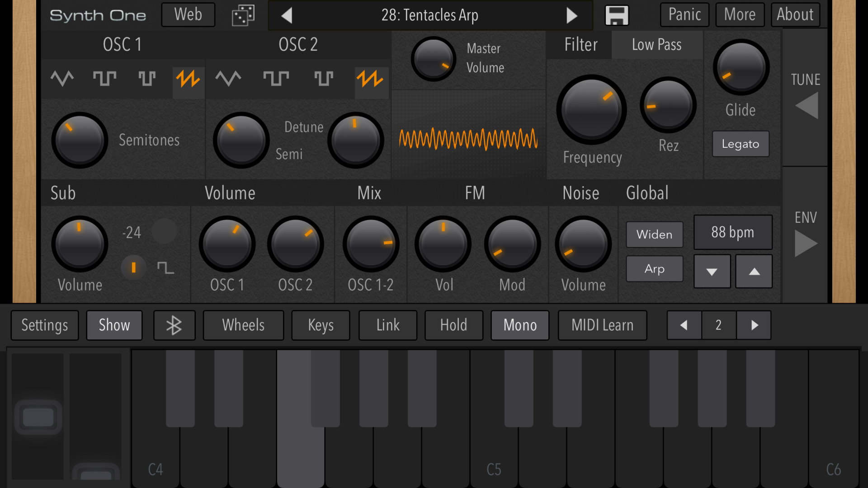868x488 pixels.
Task: Choose the sawtooth waveform on OSC 1
Action: pos(188,79)
